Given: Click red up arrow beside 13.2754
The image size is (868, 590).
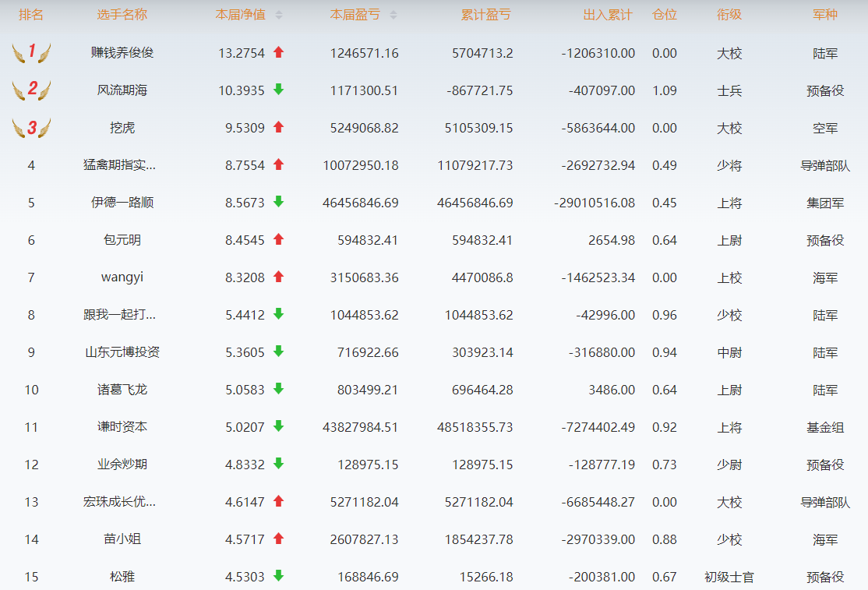Looking at the screenshot, I should coord(279,52).
